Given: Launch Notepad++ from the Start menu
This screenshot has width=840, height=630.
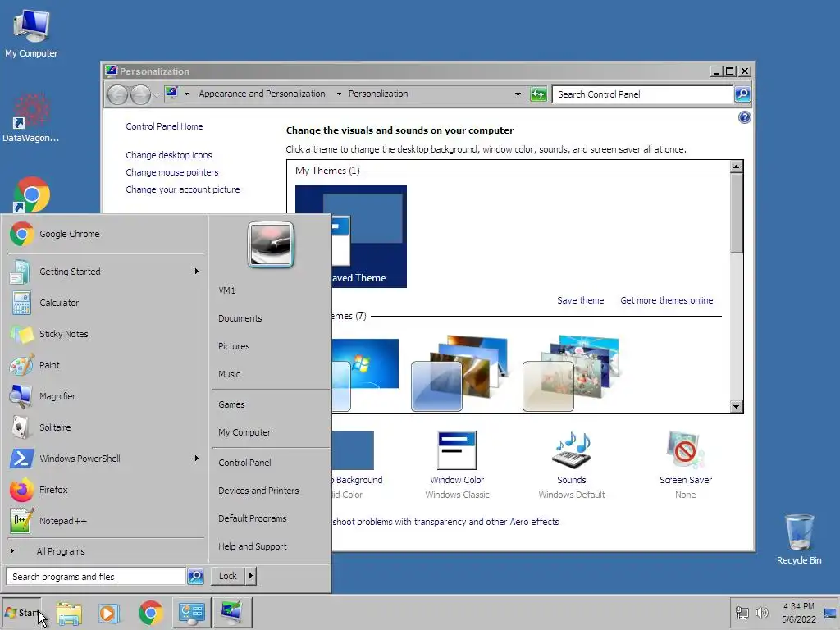Looking at the screenshot, I should [106, 521].
